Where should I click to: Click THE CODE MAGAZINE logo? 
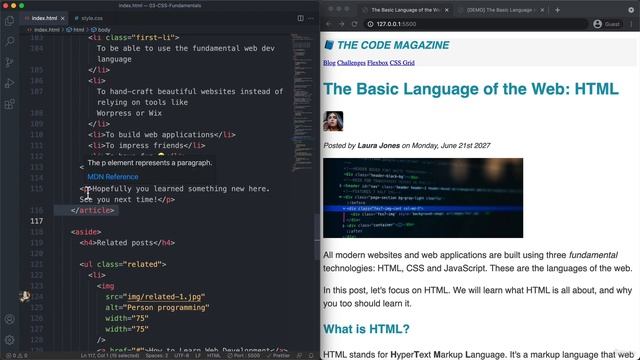click(x=387, y=45)
